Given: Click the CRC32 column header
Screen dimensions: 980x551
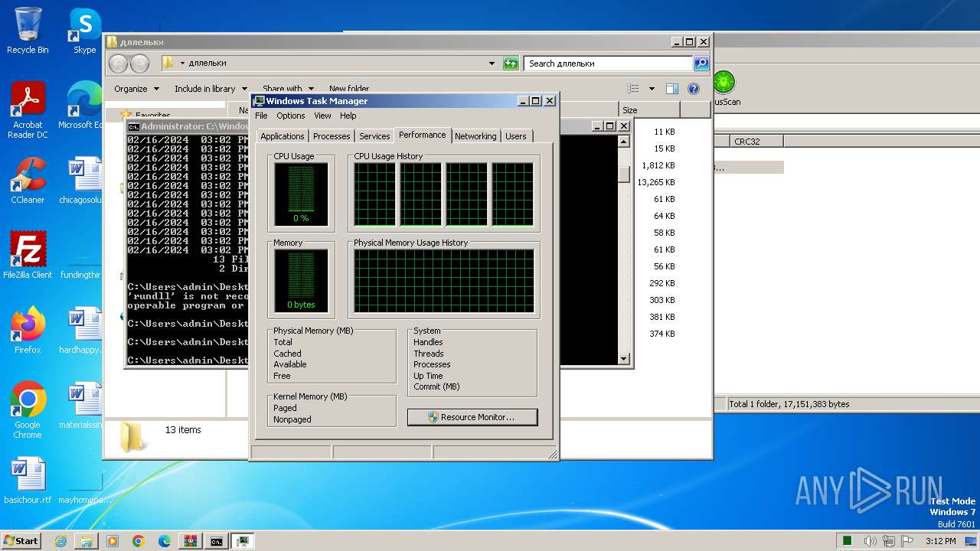Looking at the screenshot, I should click(x=756, y=141).
